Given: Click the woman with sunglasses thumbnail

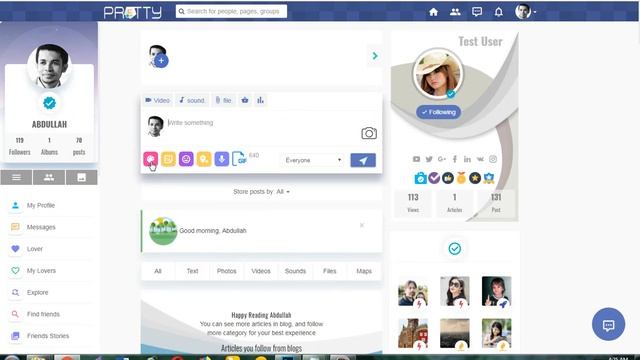Looking at the screenshot, I should point(455,291).
